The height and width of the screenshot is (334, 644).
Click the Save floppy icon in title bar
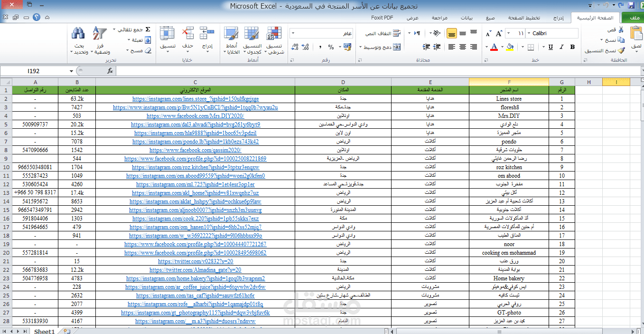click(x=631, y=5)
